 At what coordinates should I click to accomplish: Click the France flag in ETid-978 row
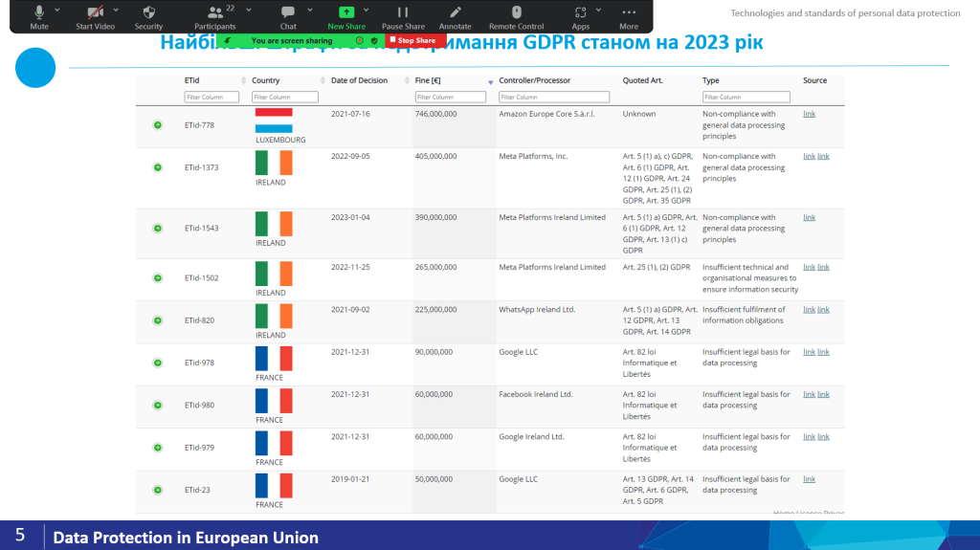point(274,359)
